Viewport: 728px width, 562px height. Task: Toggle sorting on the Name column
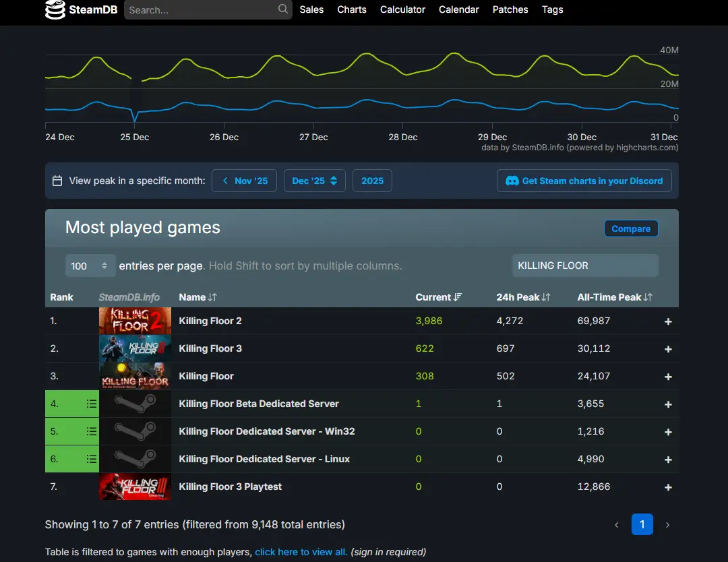[197, 297]
